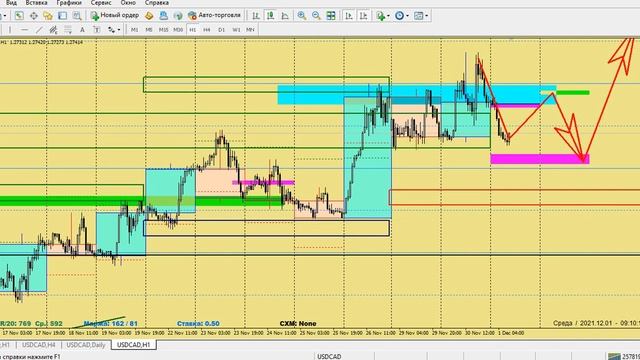This screenshot has height=360, width=640.
Task: Select the equidistant channel tool
Action: [x=53, y=30]
